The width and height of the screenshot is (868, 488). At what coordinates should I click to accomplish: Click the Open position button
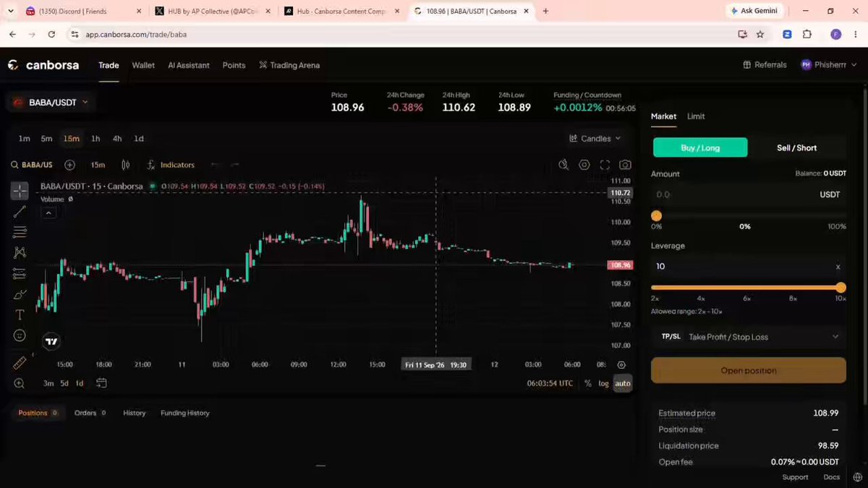[749, 370]
